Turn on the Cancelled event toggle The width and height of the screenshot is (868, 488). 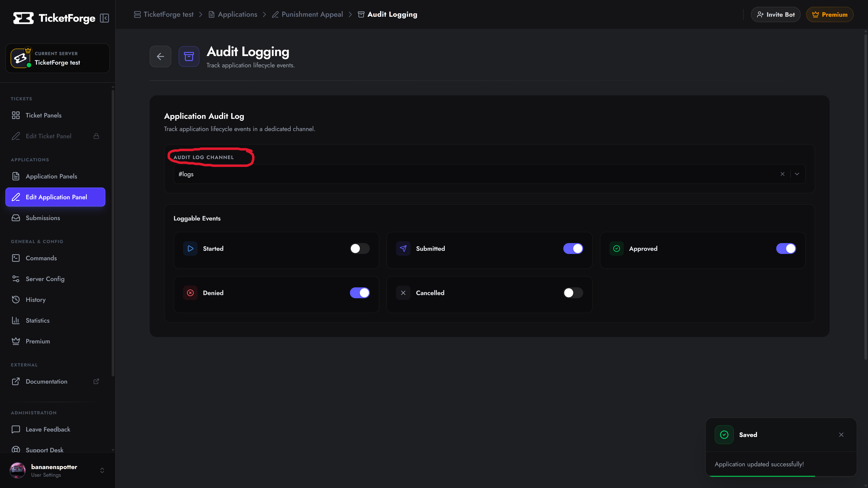tap(573, 293)
